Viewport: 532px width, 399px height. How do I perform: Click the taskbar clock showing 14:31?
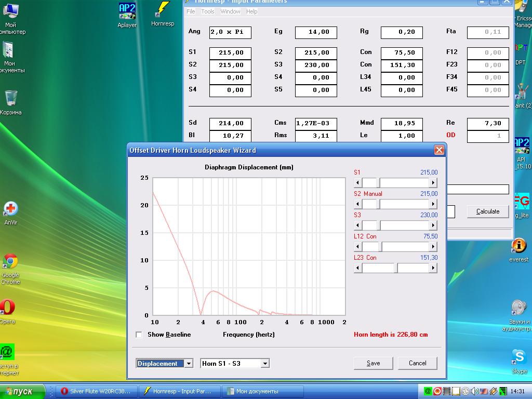(x=517, y=391)
